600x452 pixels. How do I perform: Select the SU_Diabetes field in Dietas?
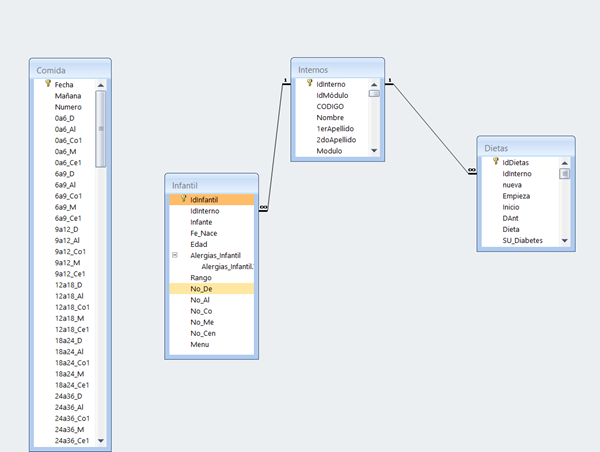(x=524, y=241)
